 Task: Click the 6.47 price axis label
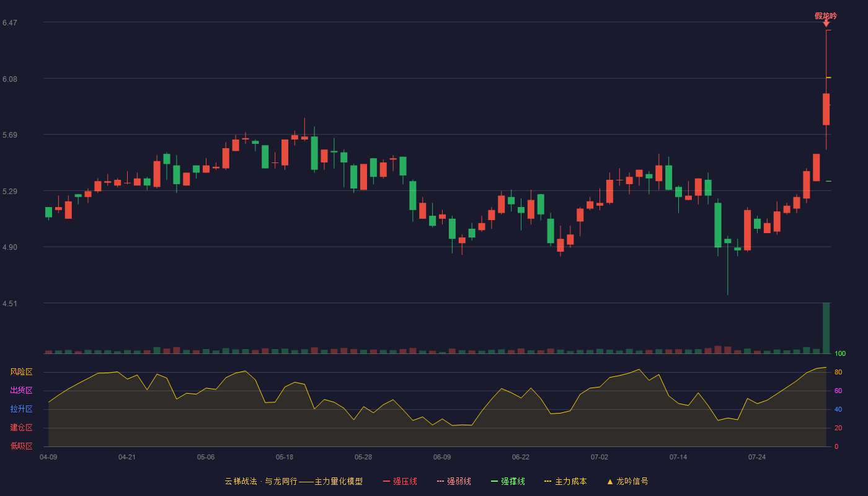coord(10,23)
